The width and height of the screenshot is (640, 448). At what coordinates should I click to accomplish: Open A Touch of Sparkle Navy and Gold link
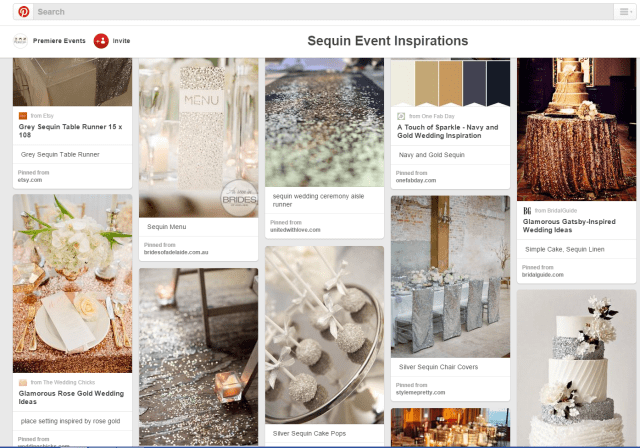click(448, 131)
